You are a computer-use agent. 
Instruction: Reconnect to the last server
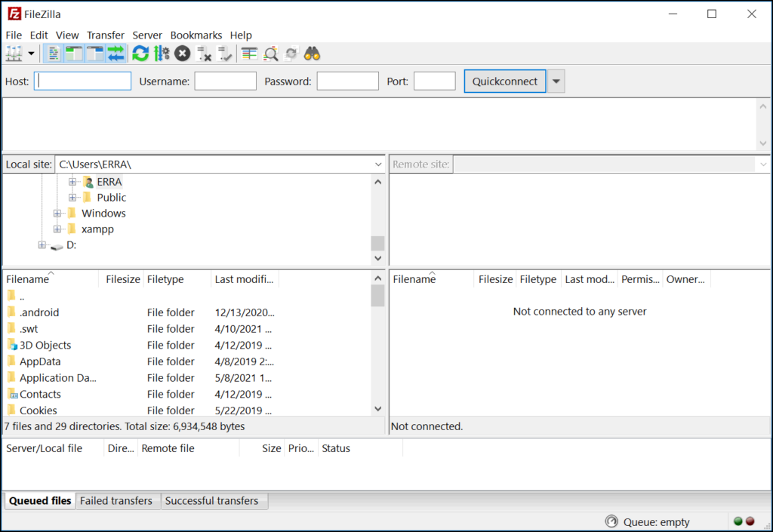point(225,54)
